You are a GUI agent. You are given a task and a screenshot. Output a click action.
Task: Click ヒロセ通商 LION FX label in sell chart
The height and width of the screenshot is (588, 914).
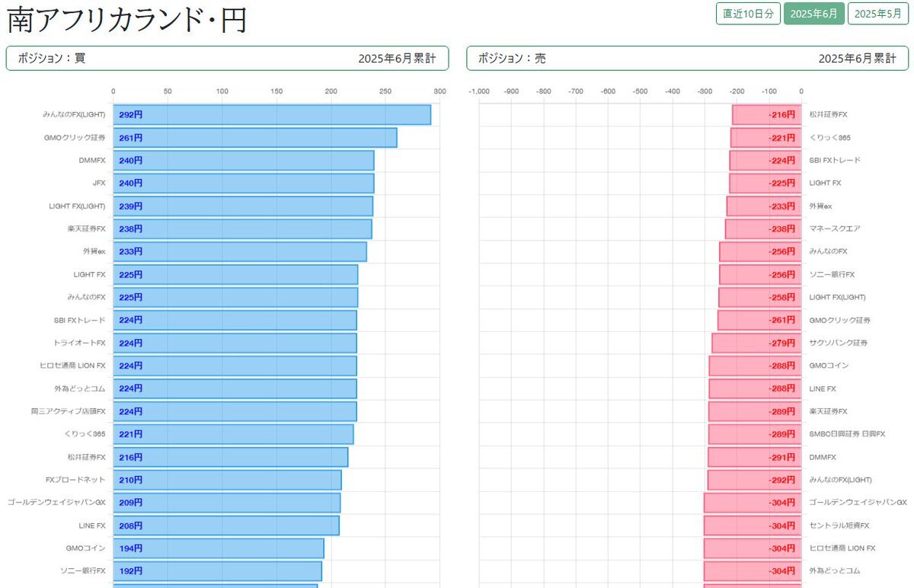(842, 548)
